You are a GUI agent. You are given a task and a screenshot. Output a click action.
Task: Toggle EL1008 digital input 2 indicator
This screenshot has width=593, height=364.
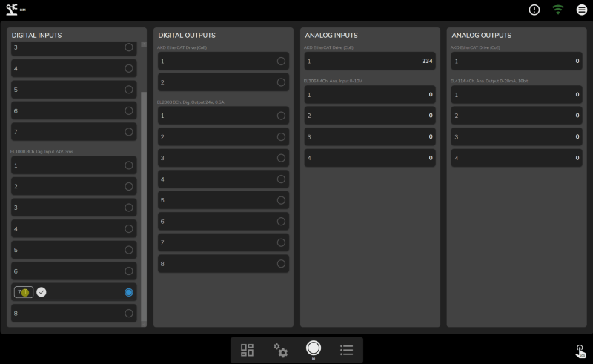click(128, 187)
